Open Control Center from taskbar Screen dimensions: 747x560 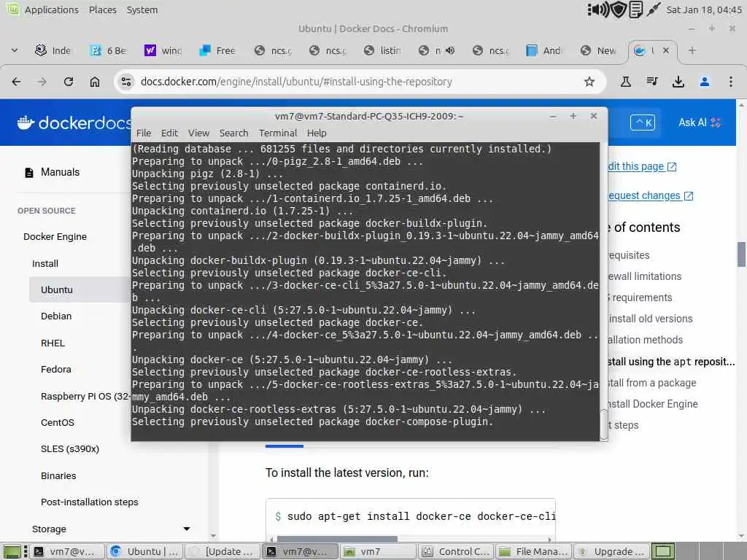click(457, 551)
